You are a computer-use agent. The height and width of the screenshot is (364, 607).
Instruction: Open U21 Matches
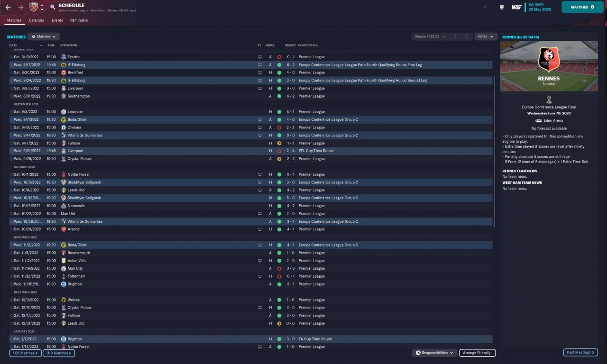[26, 353]
